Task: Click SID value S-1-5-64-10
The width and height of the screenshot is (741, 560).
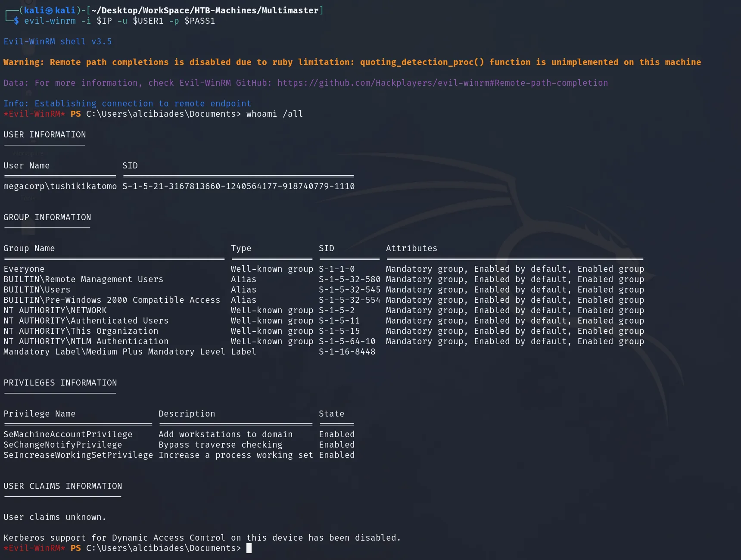Action: point(347,341)
